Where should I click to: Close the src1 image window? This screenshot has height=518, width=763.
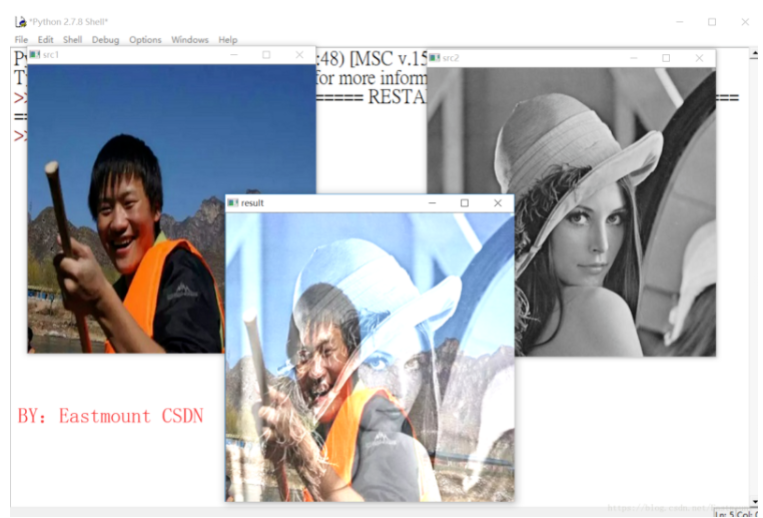[x=299, y=55]
